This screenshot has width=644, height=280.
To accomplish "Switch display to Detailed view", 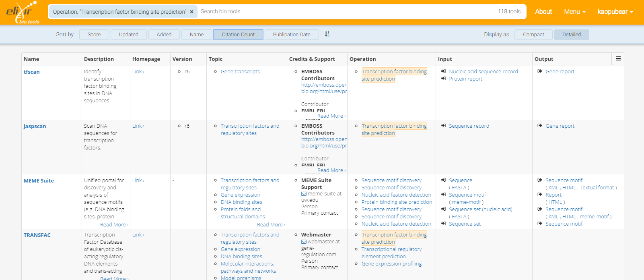I will 571,35.
